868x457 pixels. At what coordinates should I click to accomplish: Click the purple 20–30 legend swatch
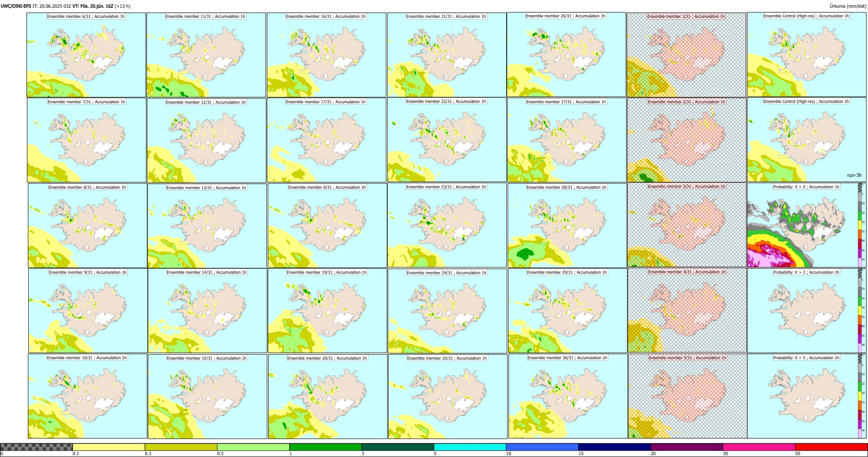click(687, 447)
